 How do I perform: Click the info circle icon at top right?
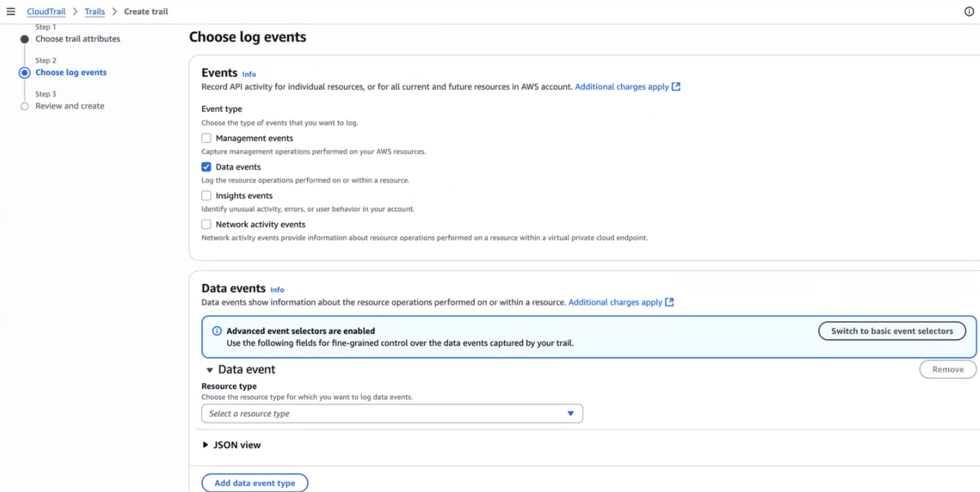[969, 11]
